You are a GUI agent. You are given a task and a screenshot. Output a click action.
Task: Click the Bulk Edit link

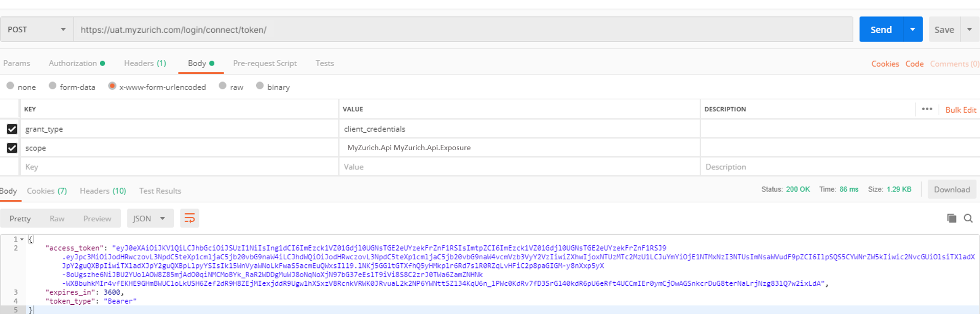tap(960, 110)
